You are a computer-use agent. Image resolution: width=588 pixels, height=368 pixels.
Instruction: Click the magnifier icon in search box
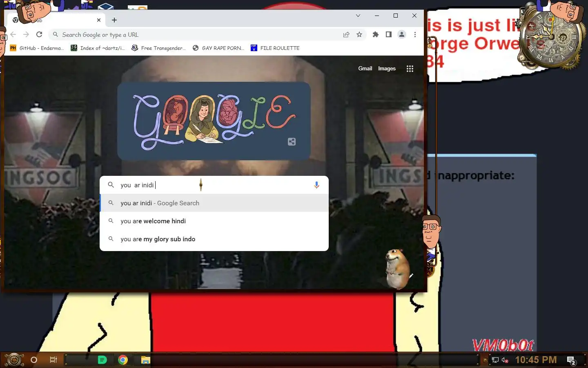point(111,185)
